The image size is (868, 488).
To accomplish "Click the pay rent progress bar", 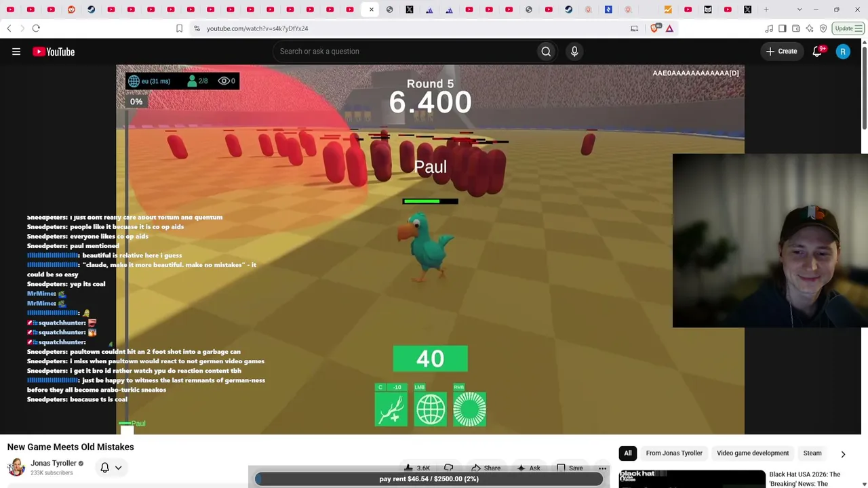I will 429,479.
